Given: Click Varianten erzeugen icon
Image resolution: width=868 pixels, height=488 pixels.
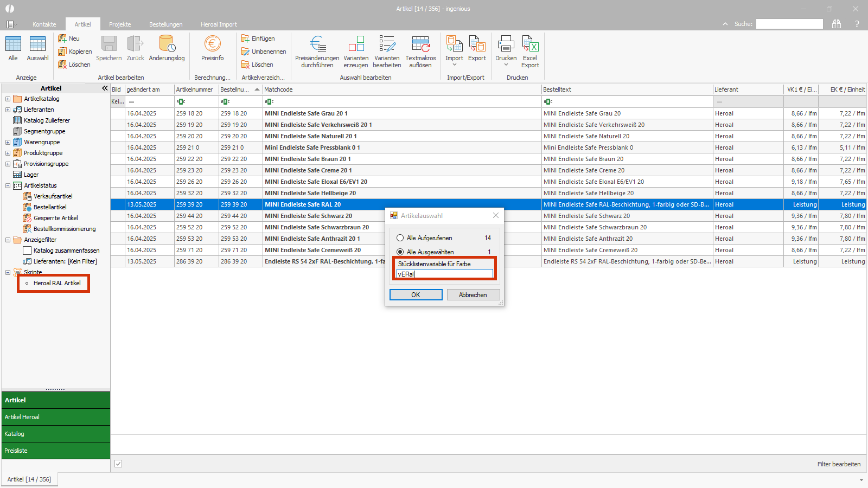Looking at the screenshot, I should point(356,44).
